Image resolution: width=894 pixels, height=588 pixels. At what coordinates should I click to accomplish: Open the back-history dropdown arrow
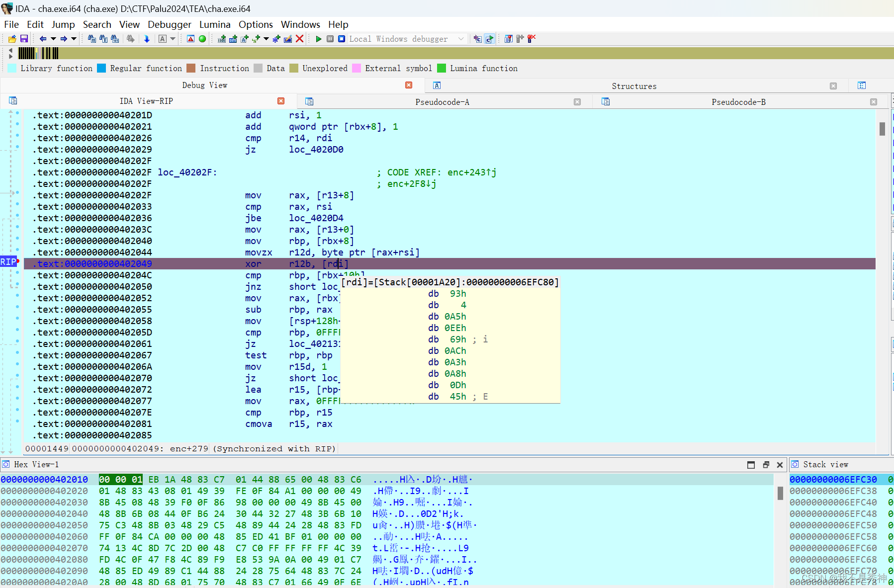(x=53, y=39)
